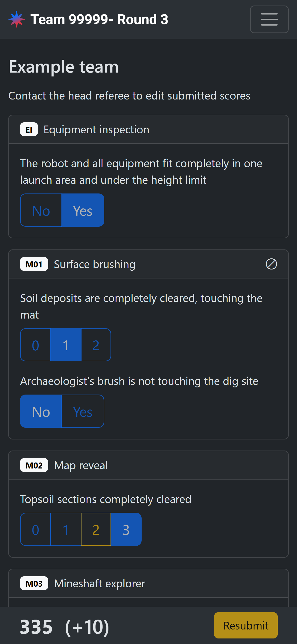Set soil deposits cleared to 0
This screenshot has height=644, width=297.
35,345
